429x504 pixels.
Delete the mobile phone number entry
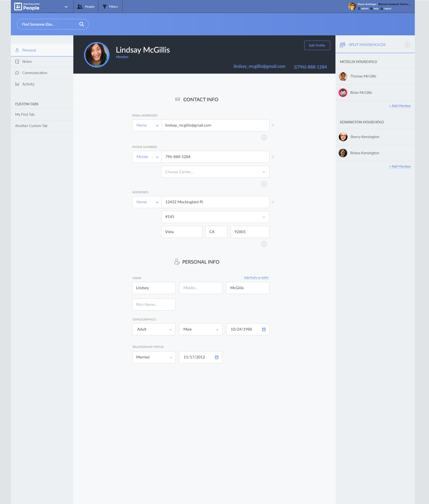(x=273, y=157)
